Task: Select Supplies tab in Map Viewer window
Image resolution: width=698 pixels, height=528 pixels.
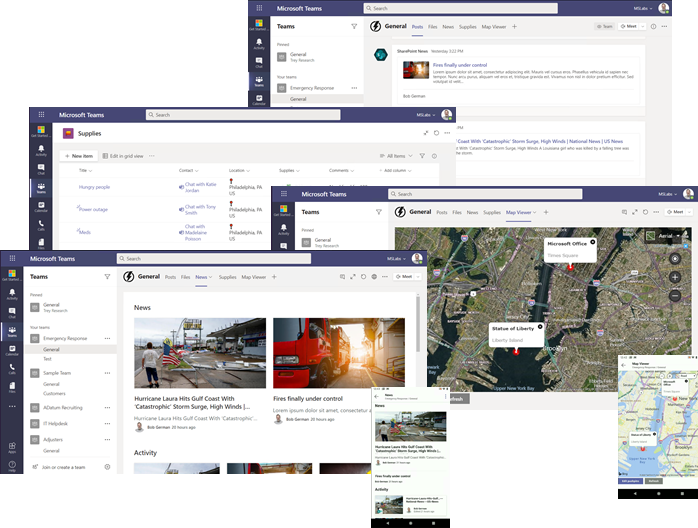Action: click(x=492, y=212)
